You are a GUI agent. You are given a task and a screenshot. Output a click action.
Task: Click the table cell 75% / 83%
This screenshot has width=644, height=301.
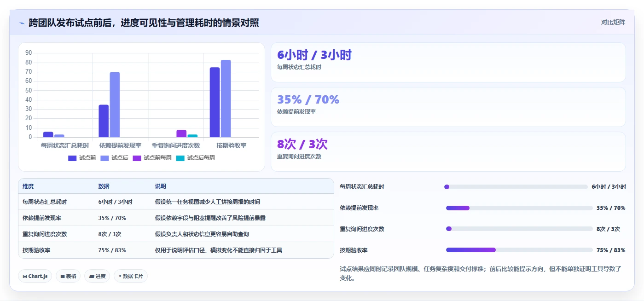click(112, 250)
